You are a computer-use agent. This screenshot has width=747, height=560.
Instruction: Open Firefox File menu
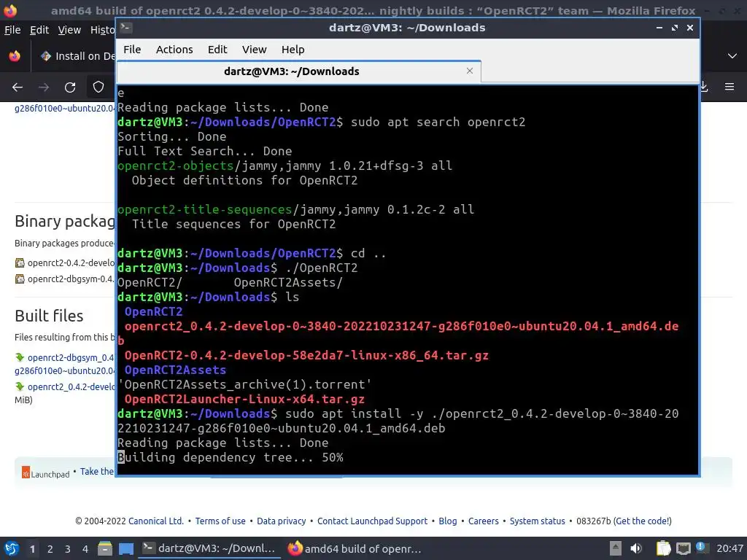(12, 30)
